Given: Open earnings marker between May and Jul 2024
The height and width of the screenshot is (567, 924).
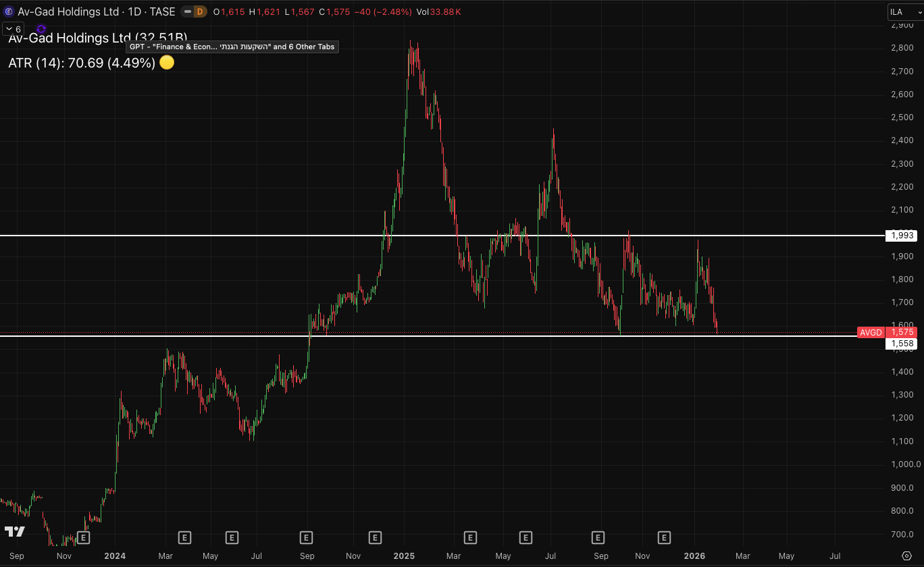Looking at the screenshot, I should 232,537.
